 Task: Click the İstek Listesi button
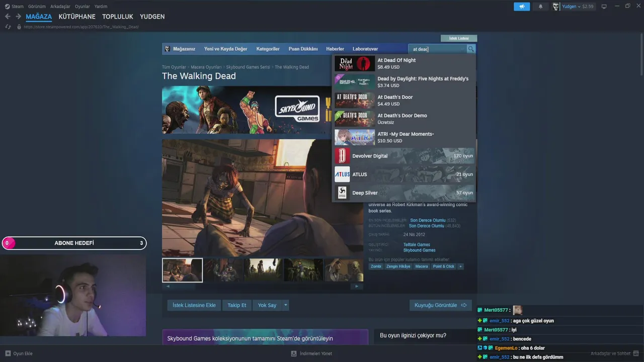459,38
